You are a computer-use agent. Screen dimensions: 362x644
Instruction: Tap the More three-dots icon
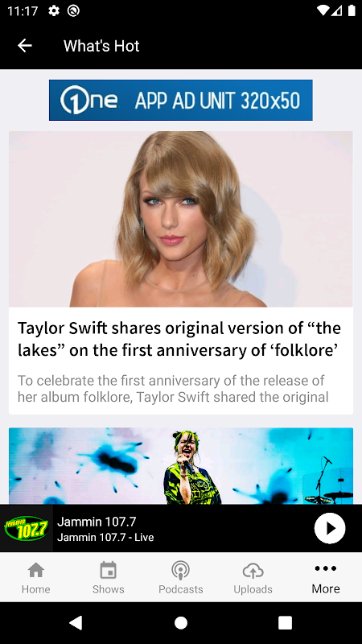coord(326,568)
